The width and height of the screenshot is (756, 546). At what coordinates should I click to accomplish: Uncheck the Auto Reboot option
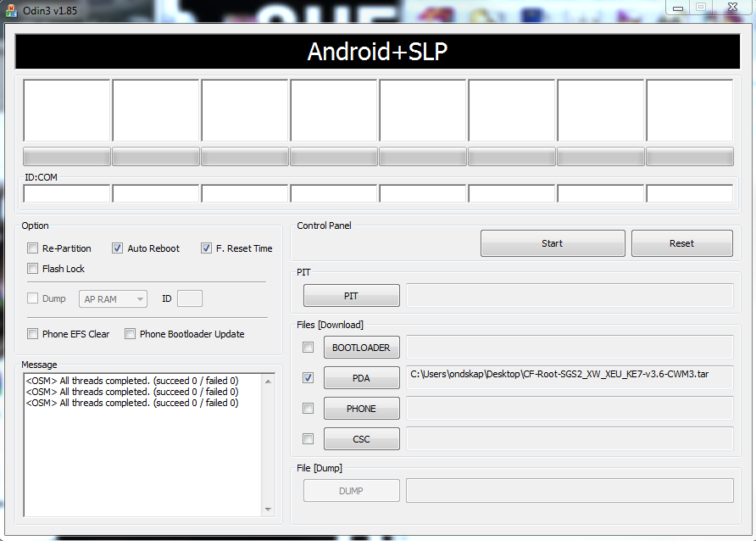coord(117,248)
